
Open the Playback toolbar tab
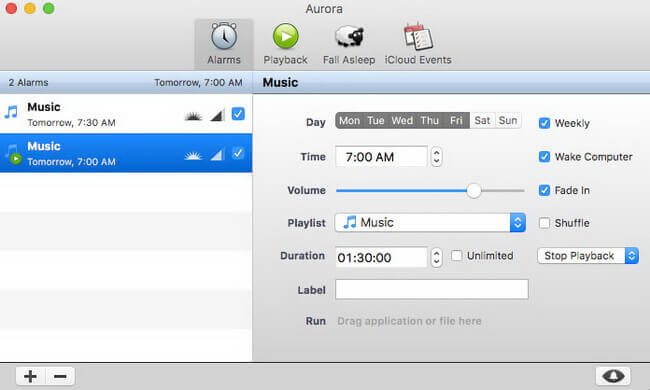285,44
